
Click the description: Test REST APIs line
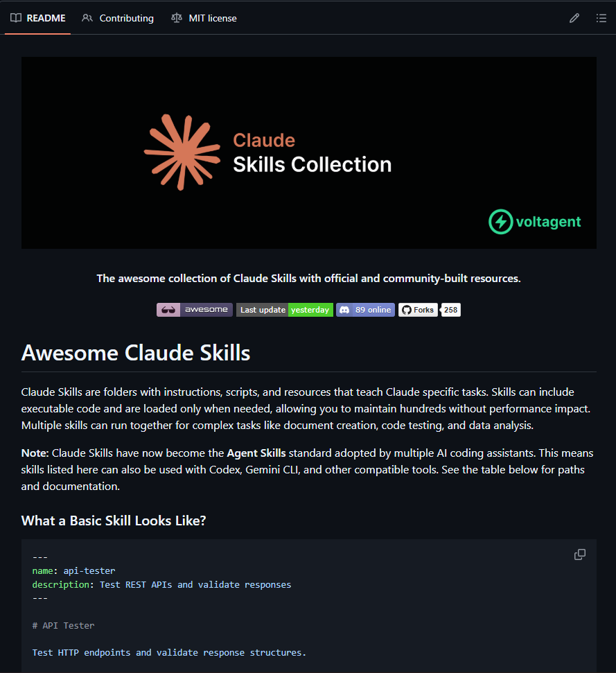(x=161, y=584)
